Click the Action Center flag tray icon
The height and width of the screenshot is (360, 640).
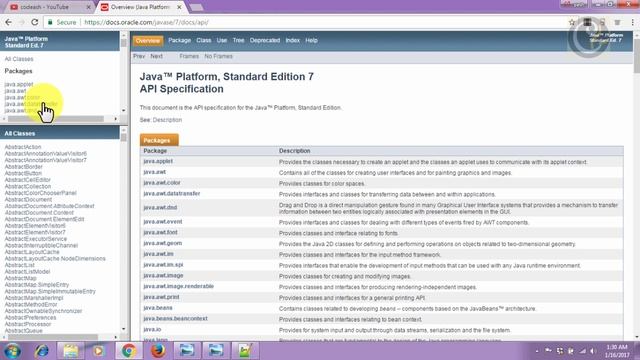coord(549,351)
